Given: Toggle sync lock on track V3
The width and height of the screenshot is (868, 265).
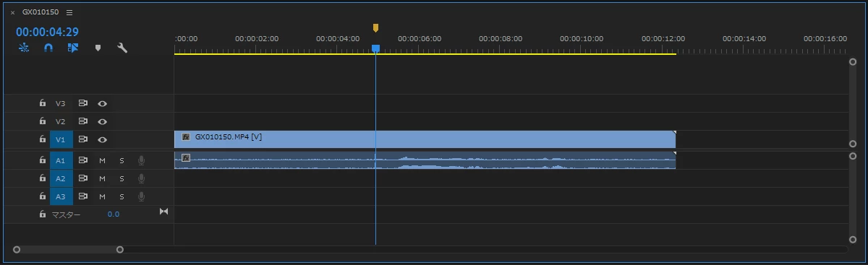Looking at the screenshot, I should click(x=82, y=103).
